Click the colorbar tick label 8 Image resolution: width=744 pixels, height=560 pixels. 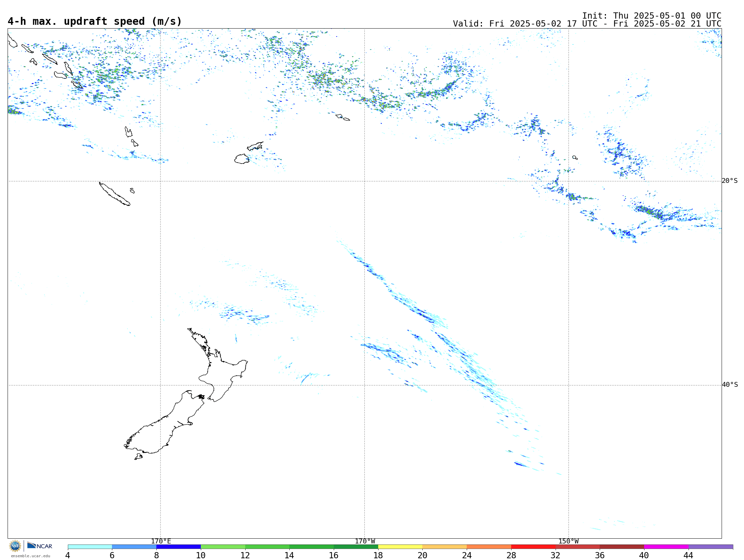[156, 555]
